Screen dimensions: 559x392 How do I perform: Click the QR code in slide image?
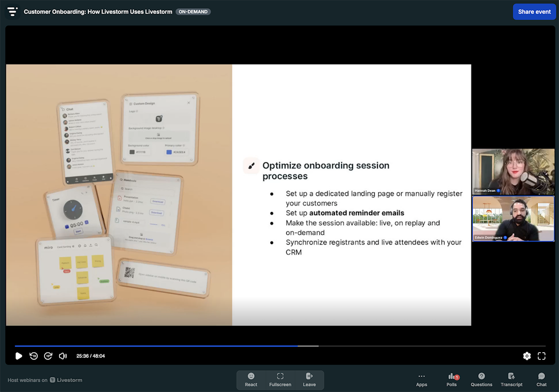pos(129,273)
